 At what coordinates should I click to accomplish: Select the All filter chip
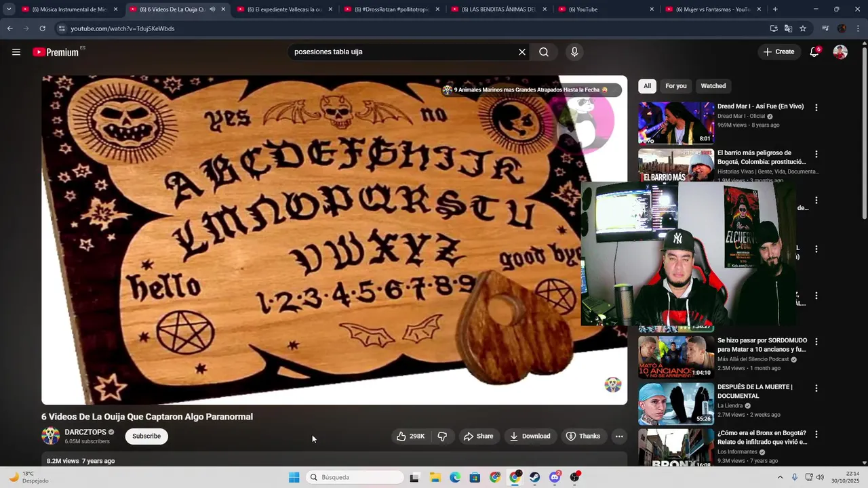[x=647, y=86]
